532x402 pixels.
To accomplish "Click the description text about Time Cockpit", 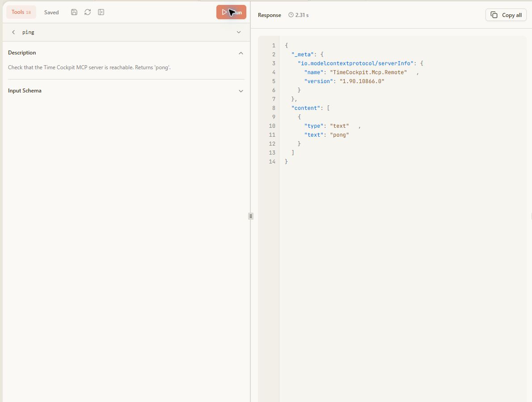I will [89, 67].
